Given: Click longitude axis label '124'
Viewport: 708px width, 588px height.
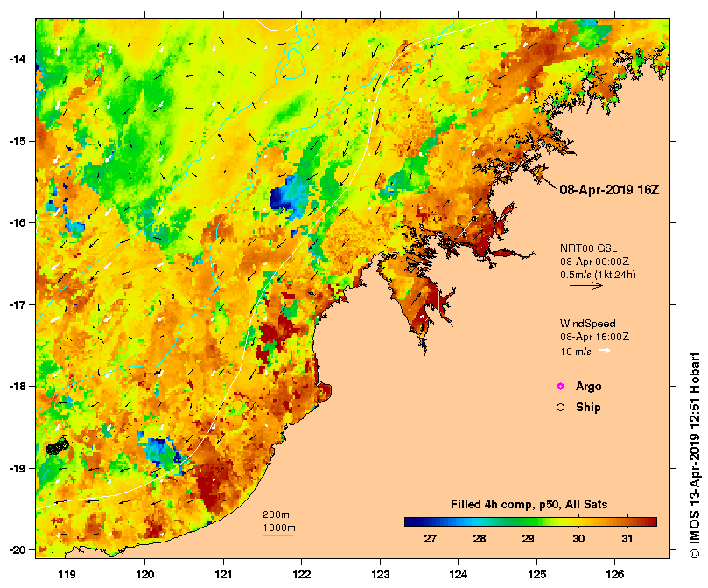Looking at the screenshot, I should pyautogui.click(x=459, y=575).
